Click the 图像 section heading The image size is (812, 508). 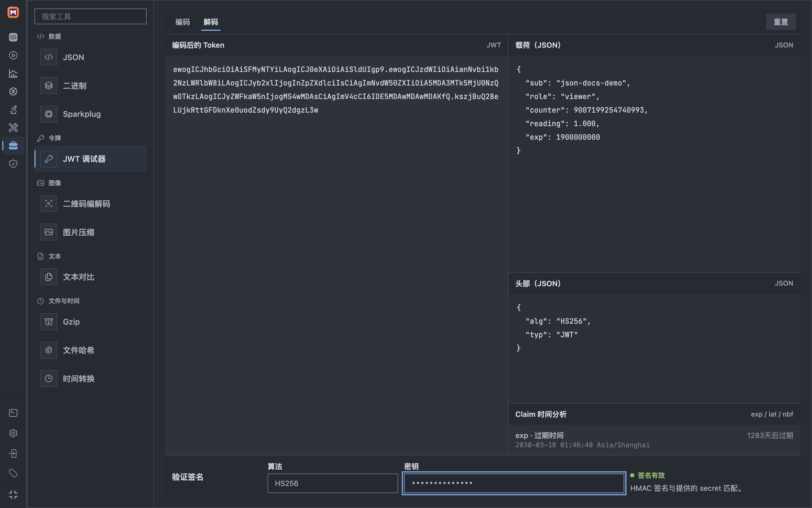[55, 183]
